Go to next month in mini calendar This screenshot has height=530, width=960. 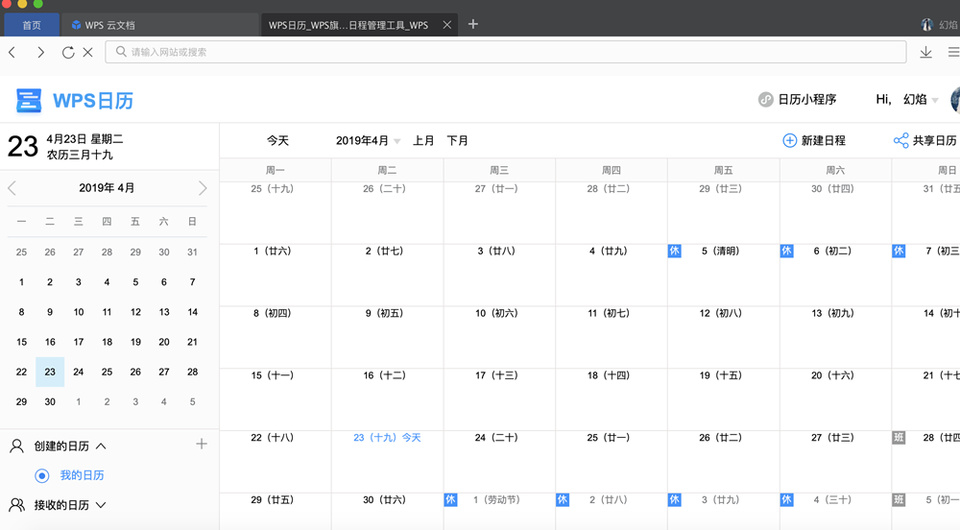coord(203,188)
